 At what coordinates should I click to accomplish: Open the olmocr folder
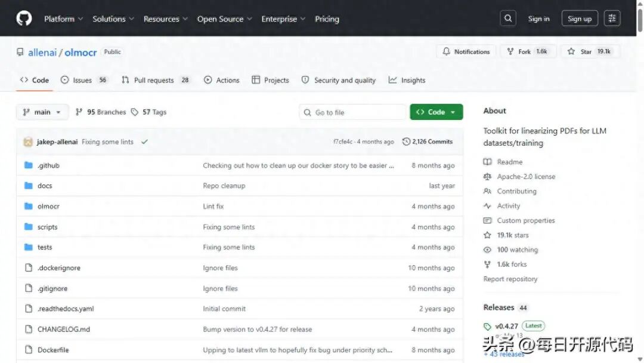coord(48,207)
